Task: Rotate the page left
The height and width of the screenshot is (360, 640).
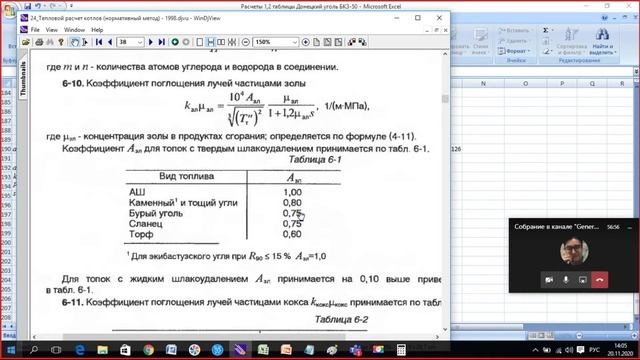Action: click(351, 42)
